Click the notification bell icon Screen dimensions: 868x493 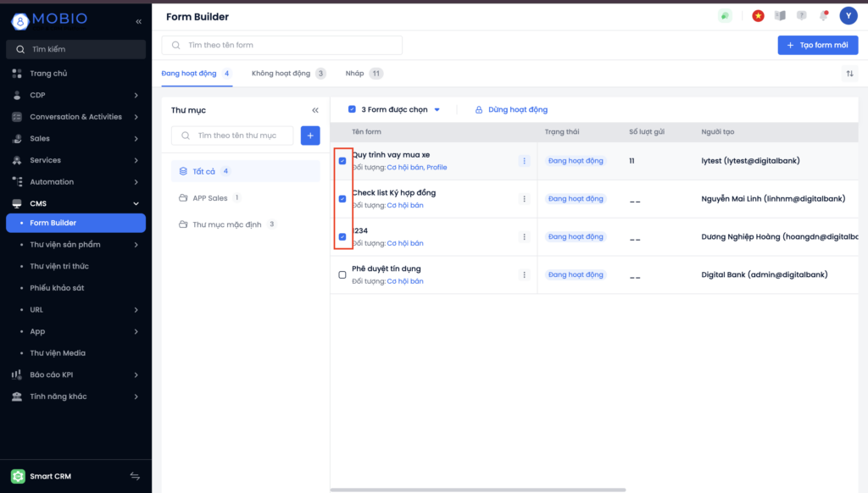coord(823,16)
